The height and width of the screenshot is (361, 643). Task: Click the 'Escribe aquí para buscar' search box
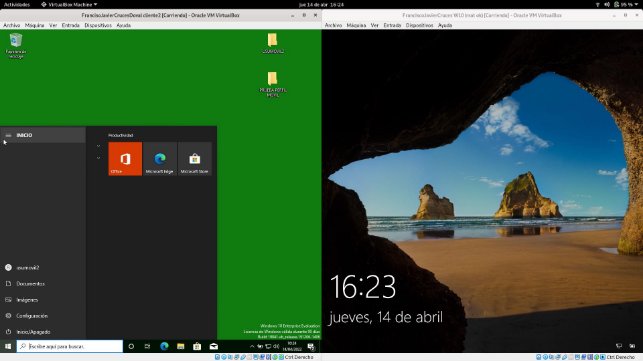click(x=70, y=346)
